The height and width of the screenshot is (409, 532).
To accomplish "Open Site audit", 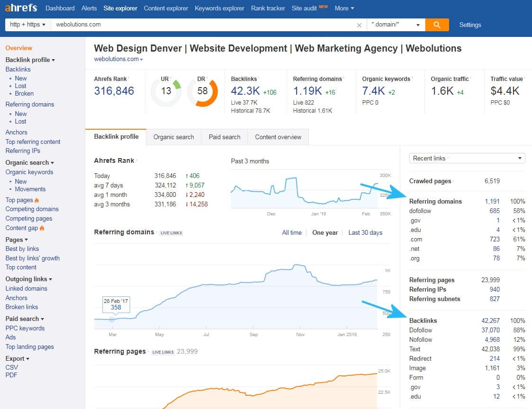I will tap(304, 8).
